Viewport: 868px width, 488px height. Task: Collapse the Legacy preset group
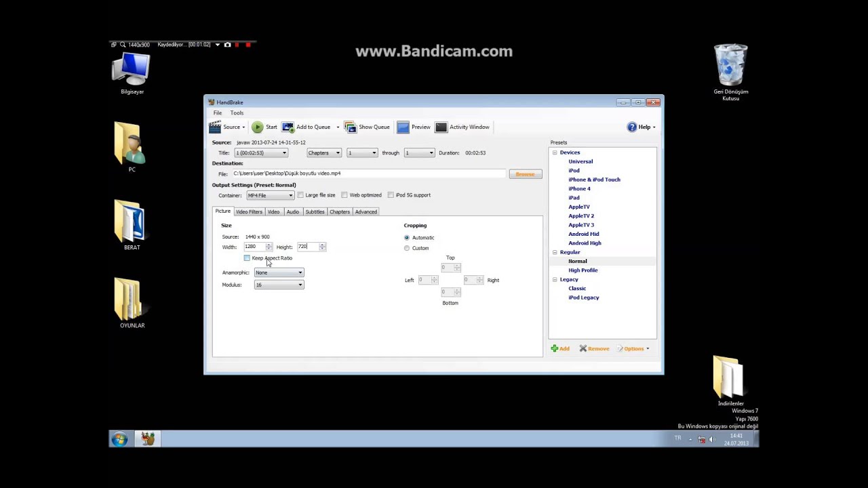coord(555,279)
